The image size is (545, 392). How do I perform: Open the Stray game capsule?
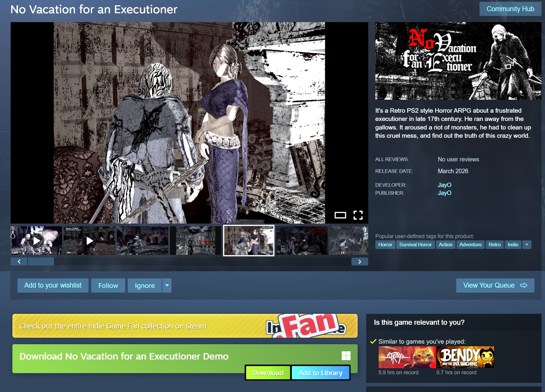pyautogui.click(x=407, y=357)
